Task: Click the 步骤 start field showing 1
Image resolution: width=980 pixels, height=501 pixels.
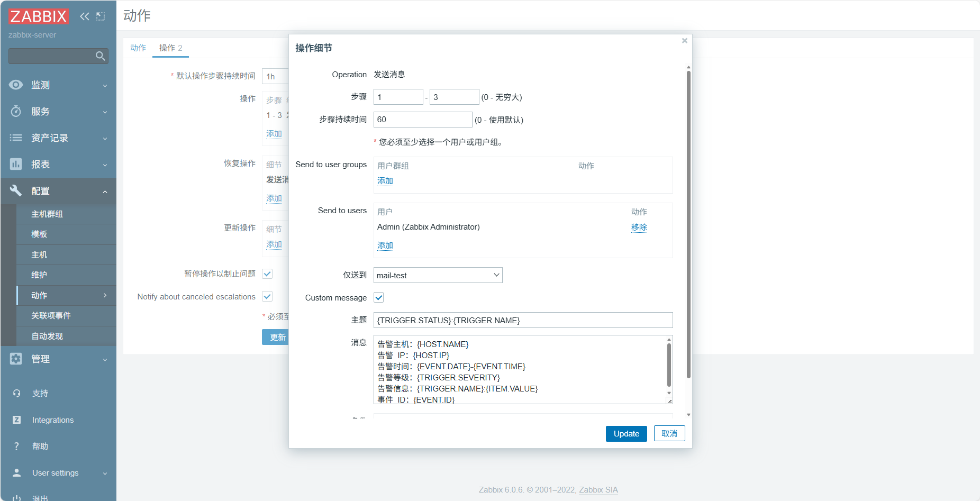Action: click(398, 97)
